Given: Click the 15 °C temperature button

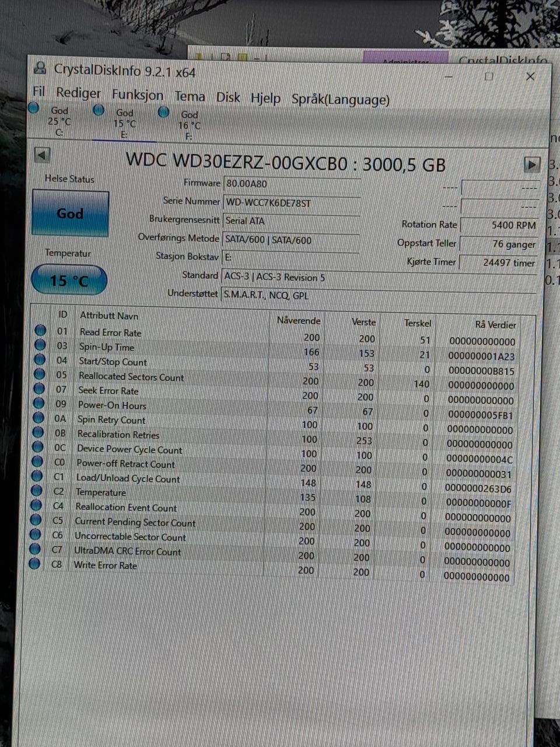Looking at the screenshot, I should tap(69, 281).
